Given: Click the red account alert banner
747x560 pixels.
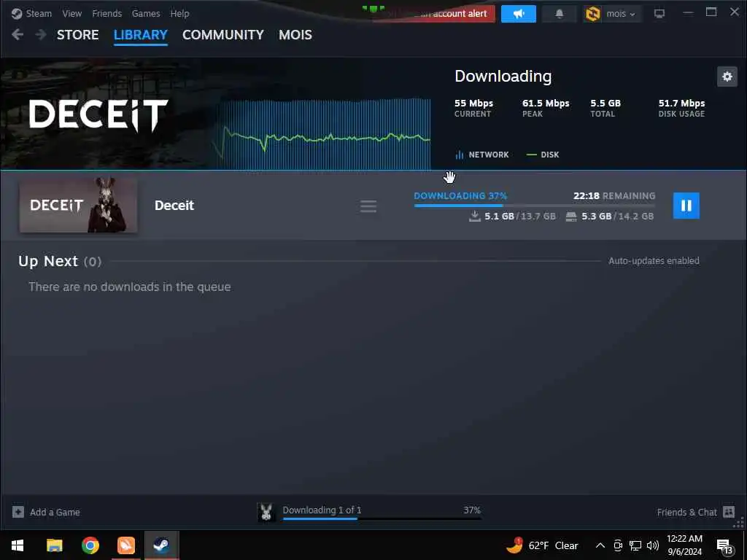Looking at the screenshot, I should pos(436,14).
